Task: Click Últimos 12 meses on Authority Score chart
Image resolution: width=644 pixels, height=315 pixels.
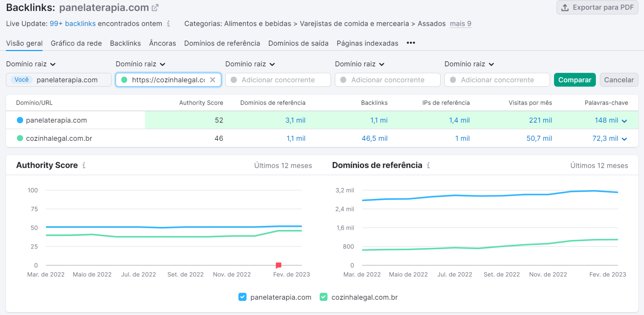Action: pyautogui.click(x=283, y=166)
